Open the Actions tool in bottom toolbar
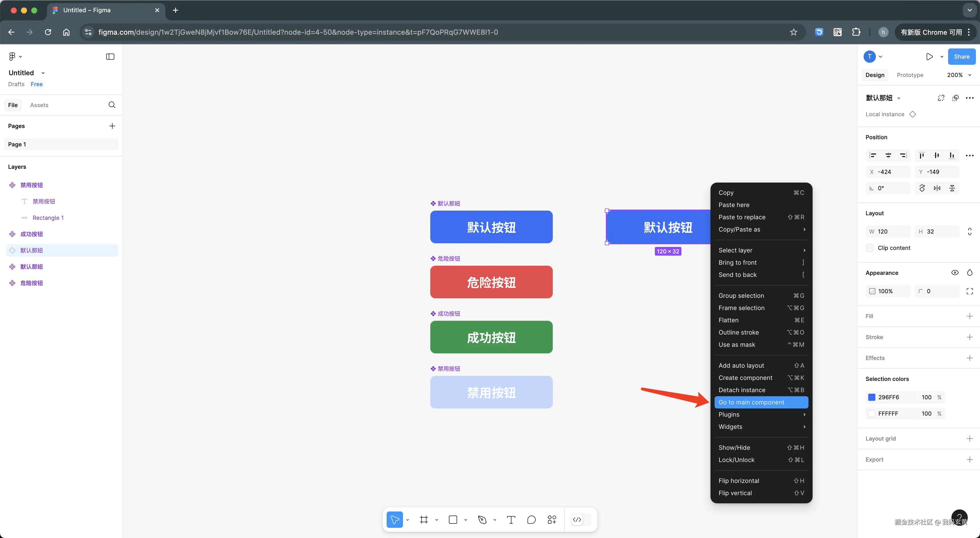980x538 pixels. tap(552, 520)
